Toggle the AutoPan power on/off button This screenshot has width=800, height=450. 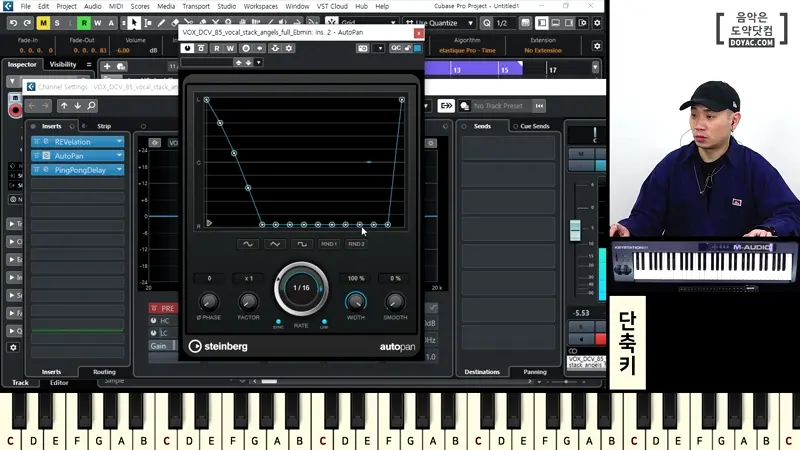click(187, 48)
